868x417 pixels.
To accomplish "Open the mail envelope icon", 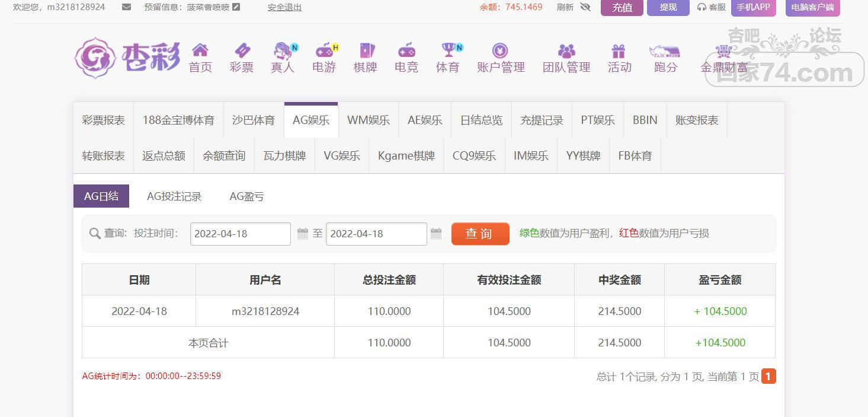I will pyautogui.click(x=126, y=7).
